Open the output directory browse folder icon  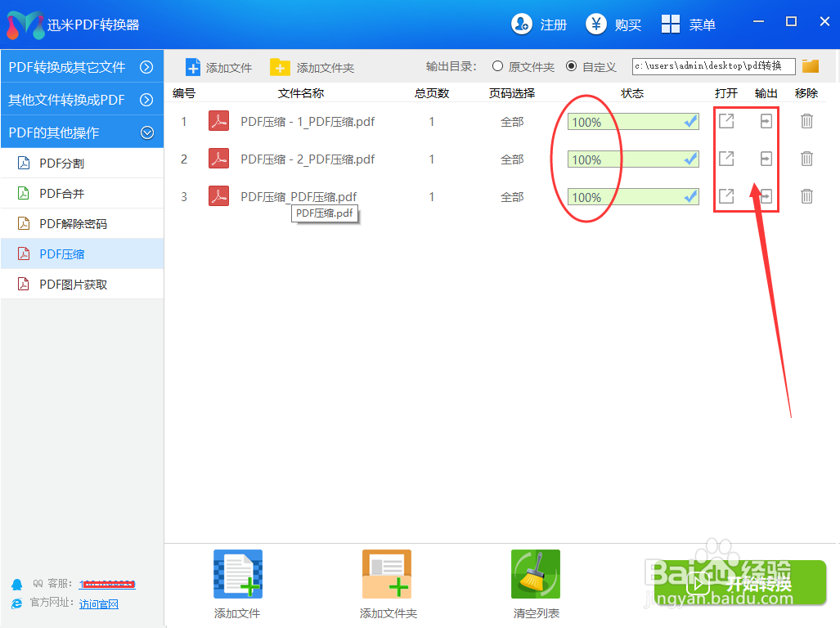pyautogui.click(x=811, y=66)
